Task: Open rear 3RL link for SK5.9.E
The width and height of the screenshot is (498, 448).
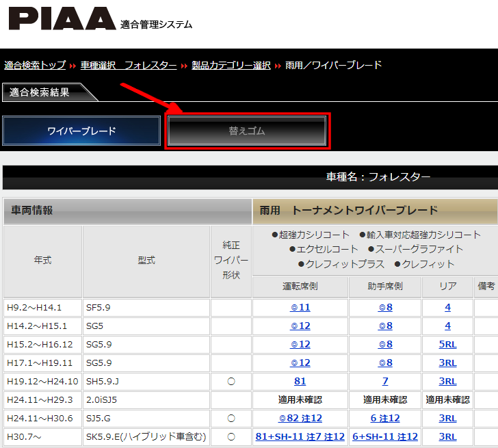Action: click(447, 436)
